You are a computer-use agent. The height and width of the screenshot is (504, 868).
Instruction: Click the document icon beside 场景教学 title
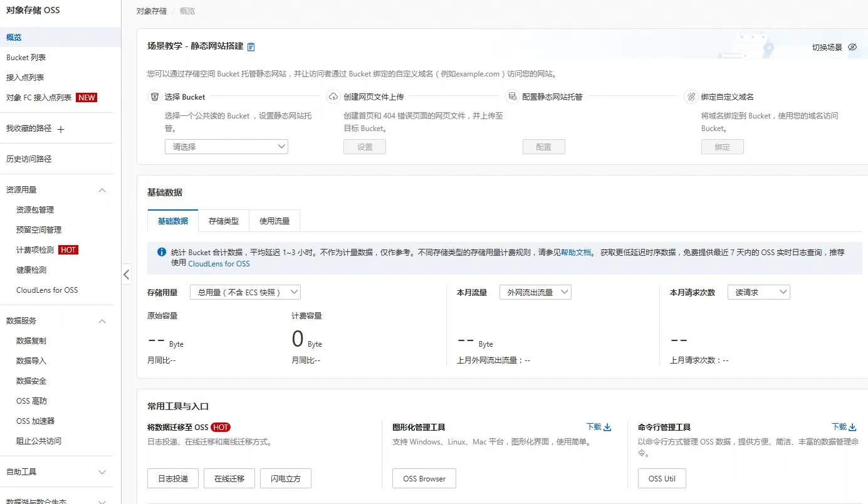[x=251, y=47]
